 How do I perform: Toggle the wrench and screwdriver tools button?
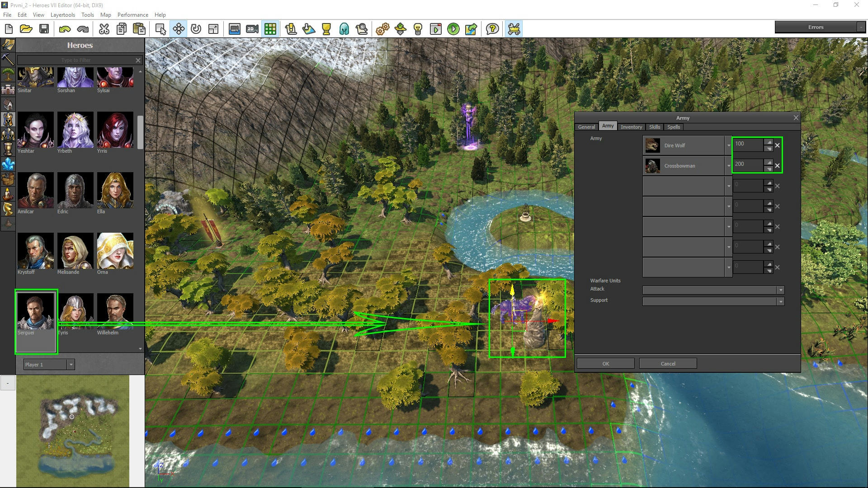[x=514, y=29]
